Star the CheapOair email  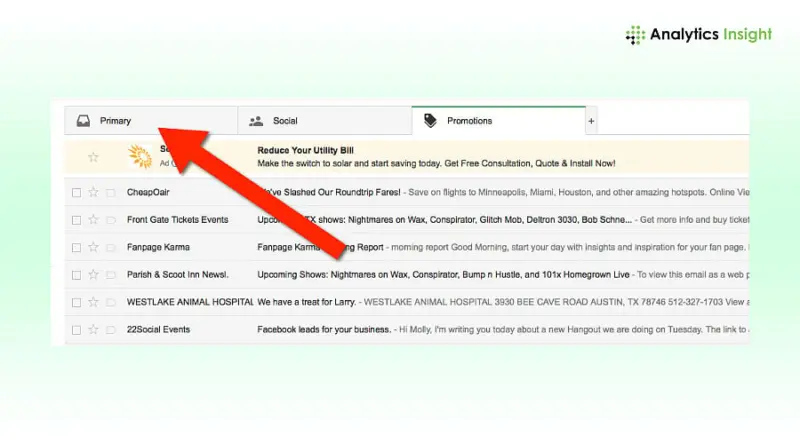(x=93, y=192)
